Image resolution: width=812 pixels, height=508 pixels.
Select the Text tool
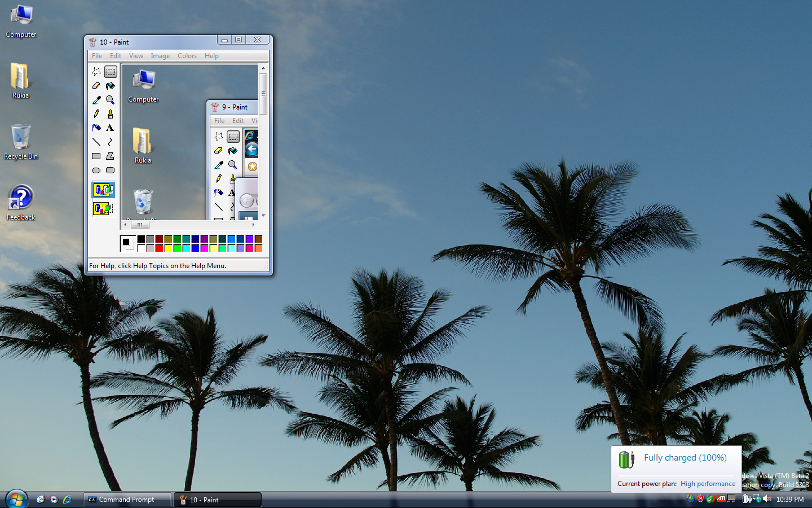(111, 128)
